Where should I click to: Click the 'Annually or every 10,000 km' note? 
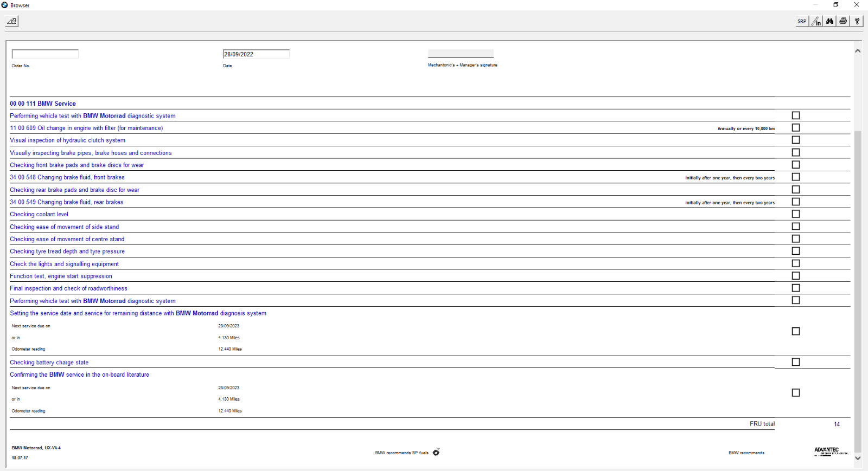tap(746, 128)
